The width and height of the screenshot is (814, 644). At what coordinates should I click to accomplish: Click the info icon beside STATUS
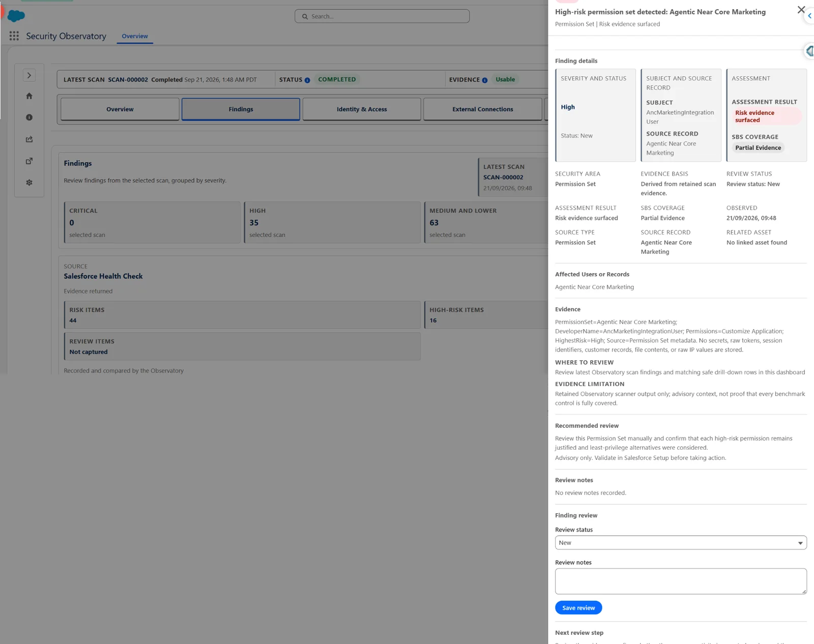[x=307, y=80]
